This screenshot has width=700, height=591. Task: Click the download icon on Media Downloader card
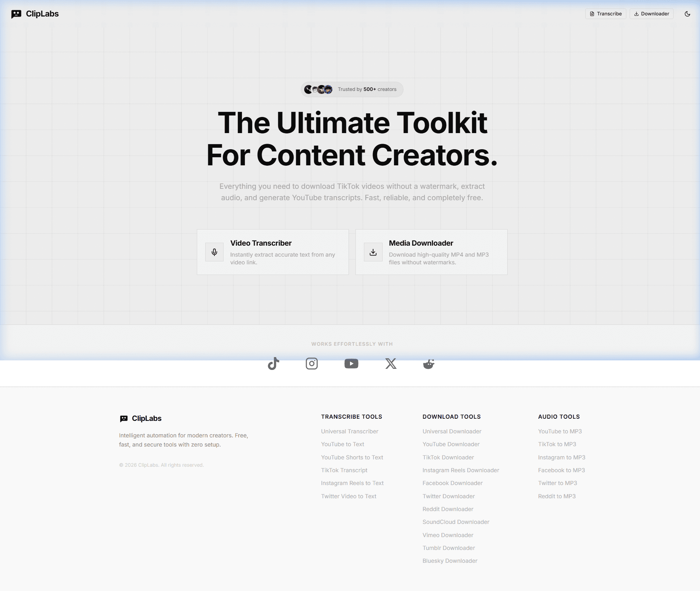point(373,252)
